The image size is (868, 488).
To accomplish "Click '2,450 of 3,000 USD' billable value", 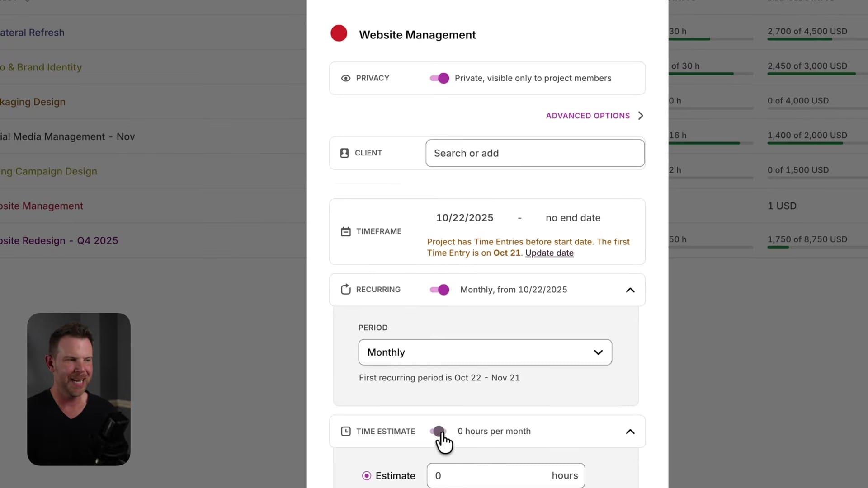I will click(807, 66).
